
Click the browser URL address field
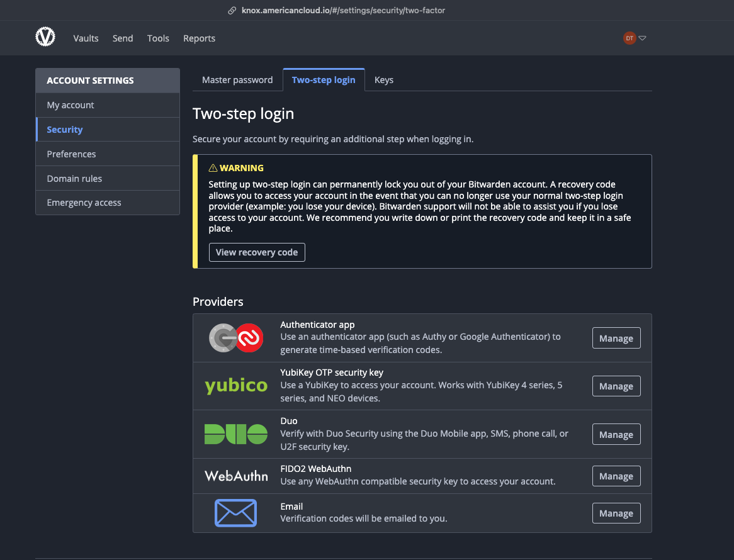click(343, 11)
